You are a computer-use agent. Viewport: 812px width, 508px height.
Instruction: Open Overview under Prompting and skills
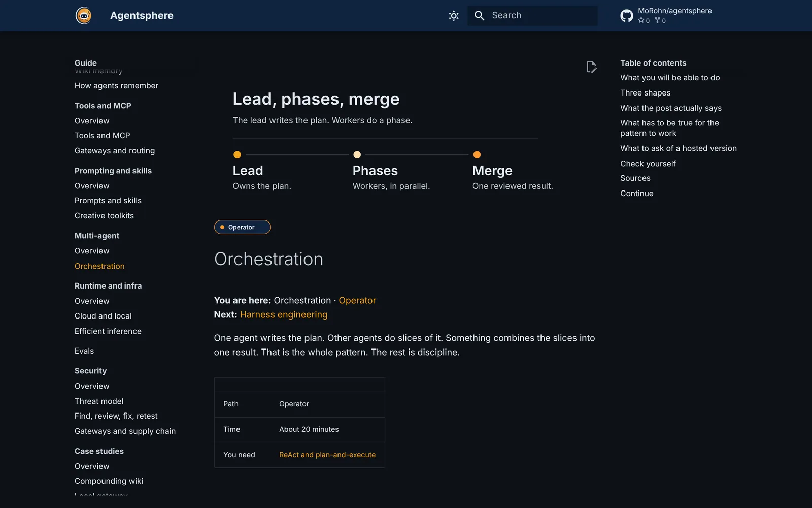(92, 186)
